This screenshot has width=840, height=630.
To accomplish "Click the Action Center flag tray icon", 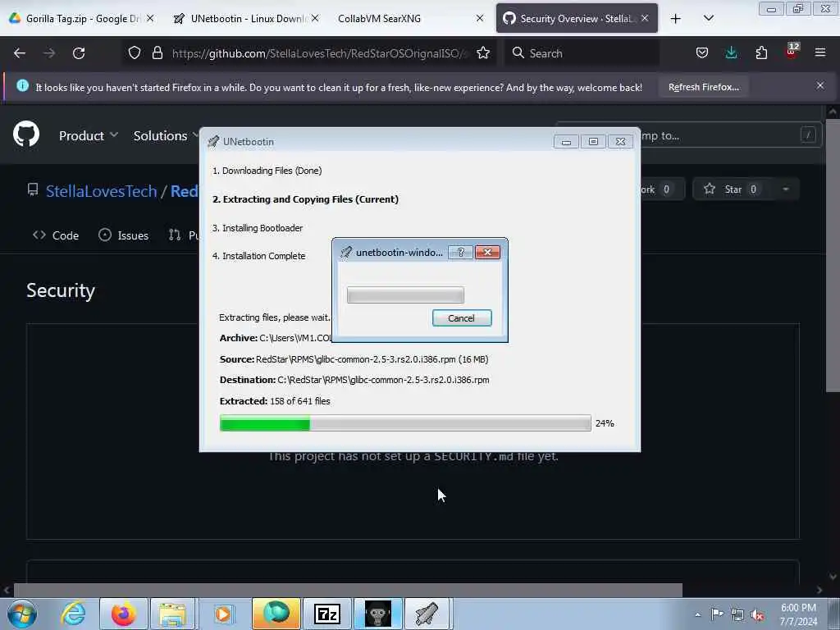I will [x=717, y=614].
